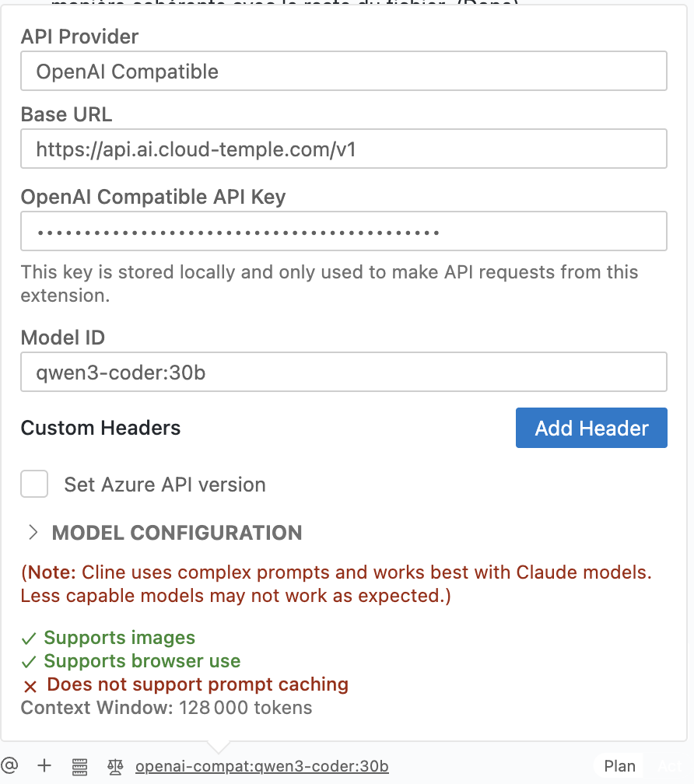Open the API Provider dropdown
Viewport: 694px width, 784px height.
tap(343, 72)
